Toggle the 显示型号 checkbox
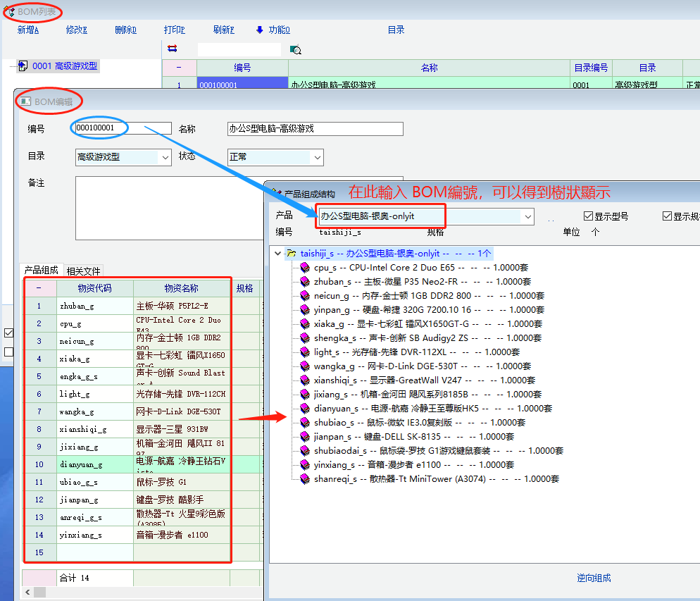 click(589, 216)
